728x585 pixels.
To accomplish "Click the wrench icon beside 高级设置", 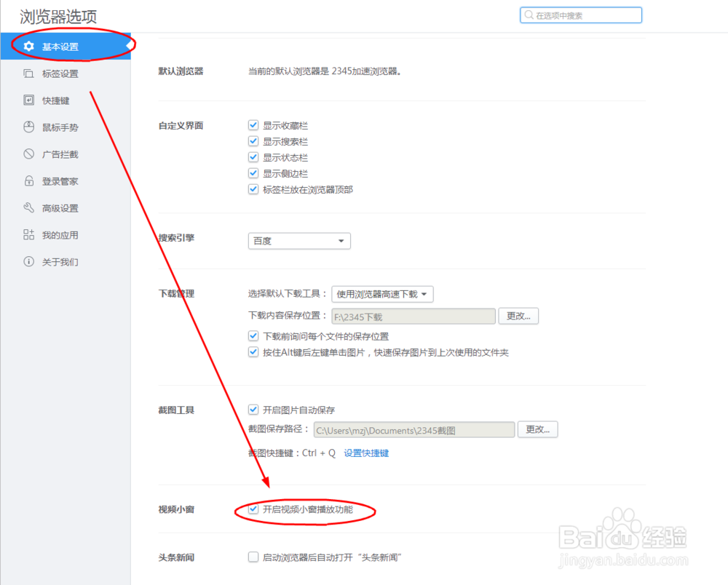I will pyautogui.click(x=29, y=208).
